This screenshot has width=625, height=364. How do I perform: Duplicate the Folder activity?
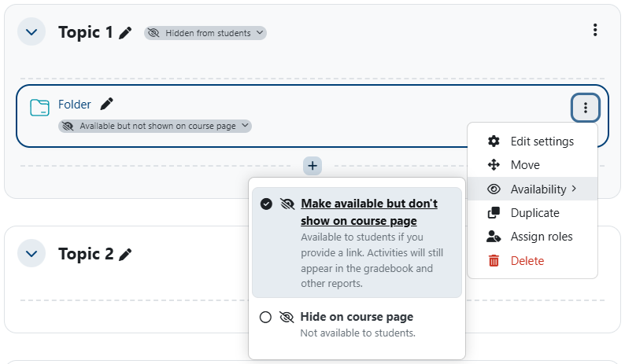[533, 213]
